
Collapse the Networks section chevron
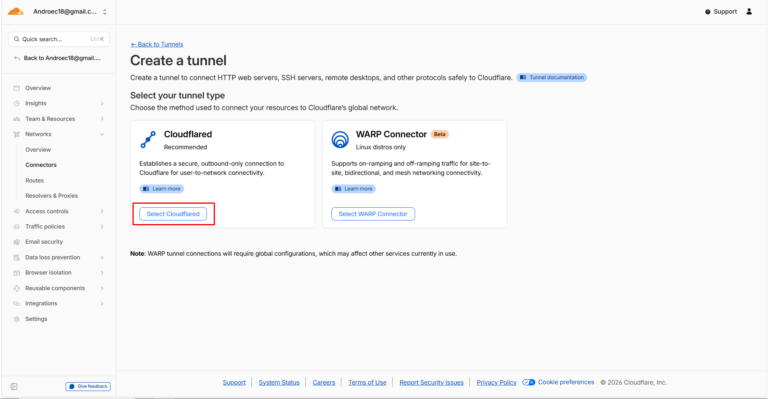pyautogui.click(x=102, y=134)
